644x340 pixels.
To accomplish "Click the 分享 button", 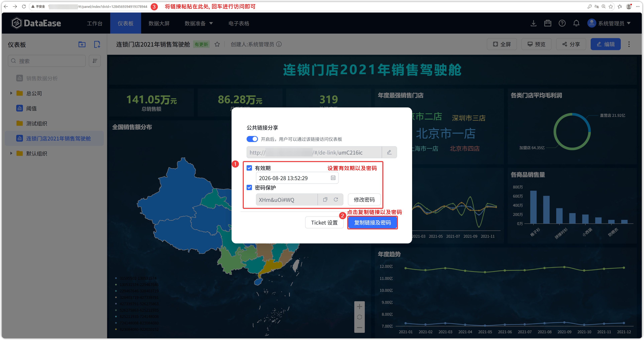I will [x=571, y=44].
